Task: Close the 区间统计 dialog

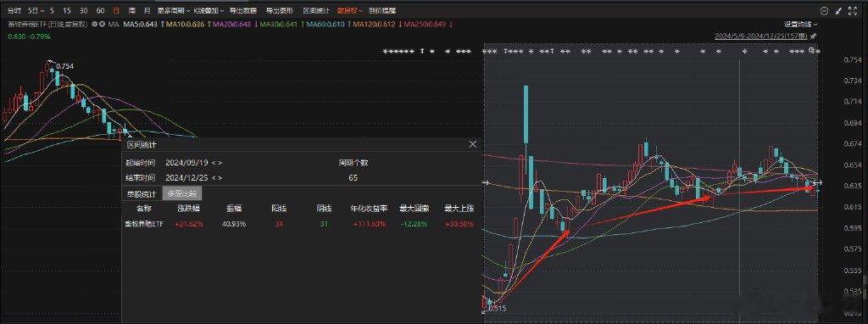Action: point(473,144)
